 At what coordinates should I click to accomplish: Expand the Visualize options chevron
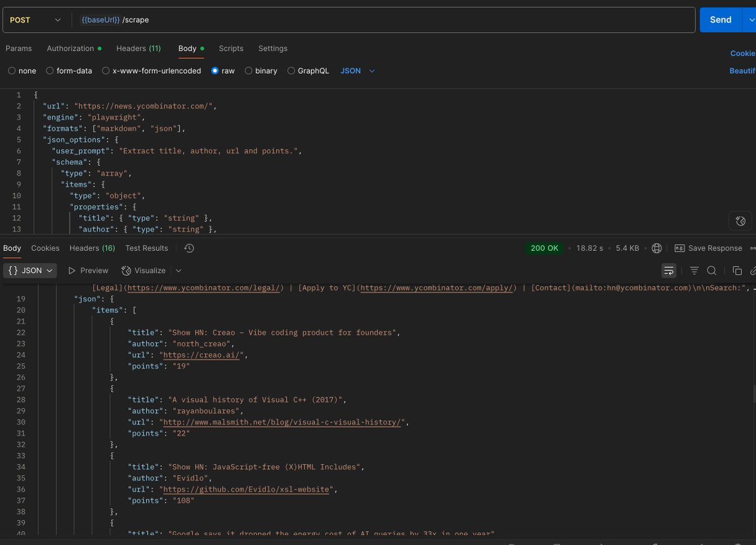coord(178,270)
